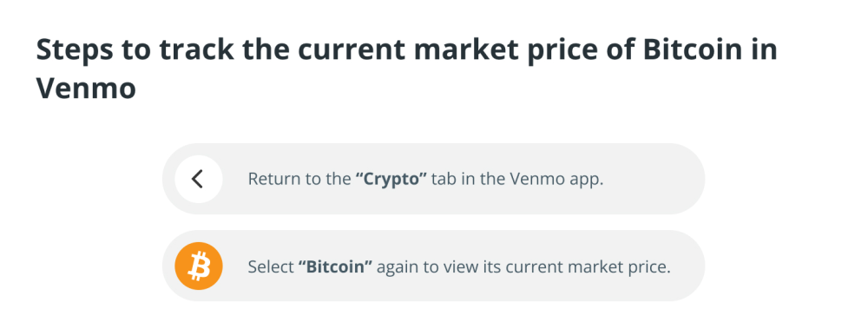This screenshot has height=335, width=868.
Task: Click the white circle behind the chevron
Action: coord(199,179)
